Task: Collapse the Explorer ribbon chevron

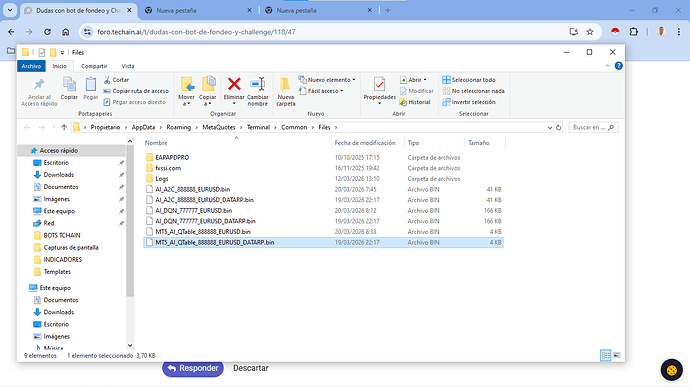Action: [608, 66]
